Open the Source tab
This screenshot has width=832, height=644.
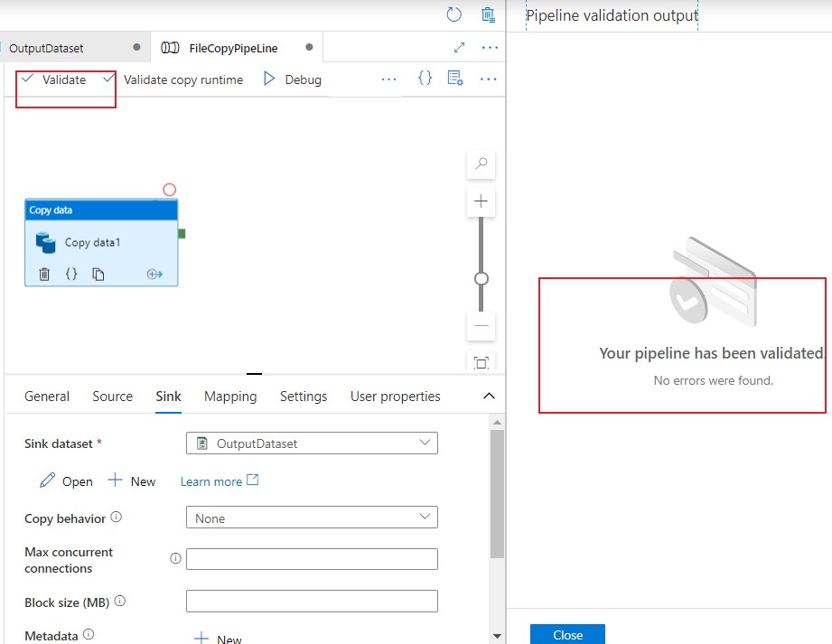pyautogui.click(x=113, y=397)
